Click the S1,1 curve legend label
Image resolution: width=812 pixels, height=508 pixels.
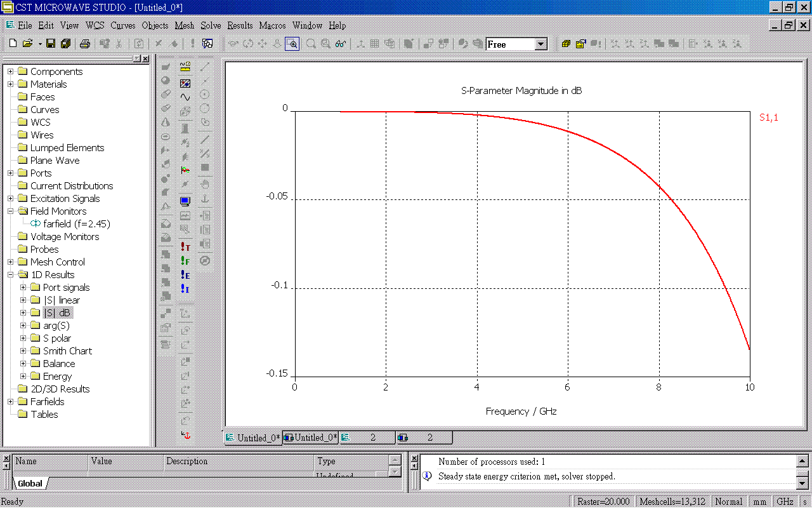(769, 117)
